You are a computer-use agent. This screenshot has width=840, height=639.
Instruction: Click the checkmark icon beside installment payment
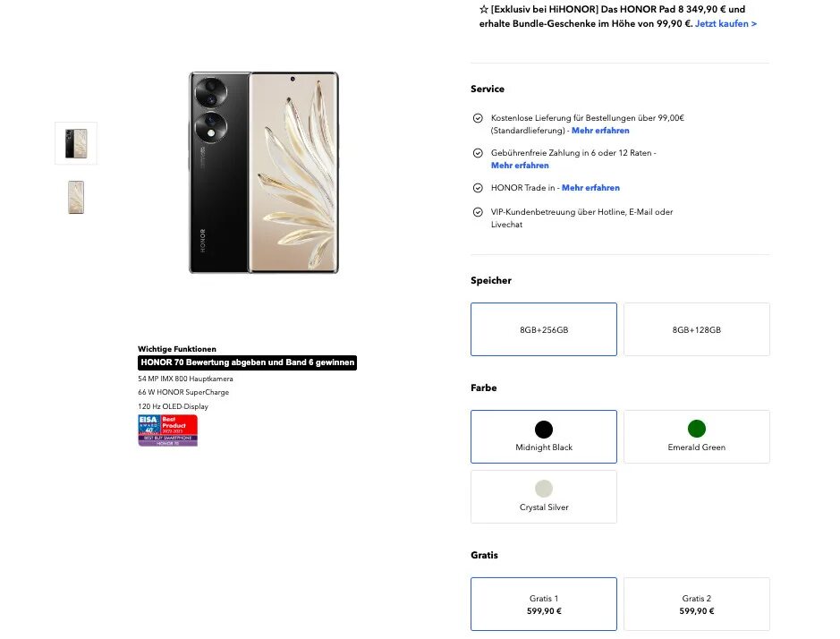click(478, 153)
